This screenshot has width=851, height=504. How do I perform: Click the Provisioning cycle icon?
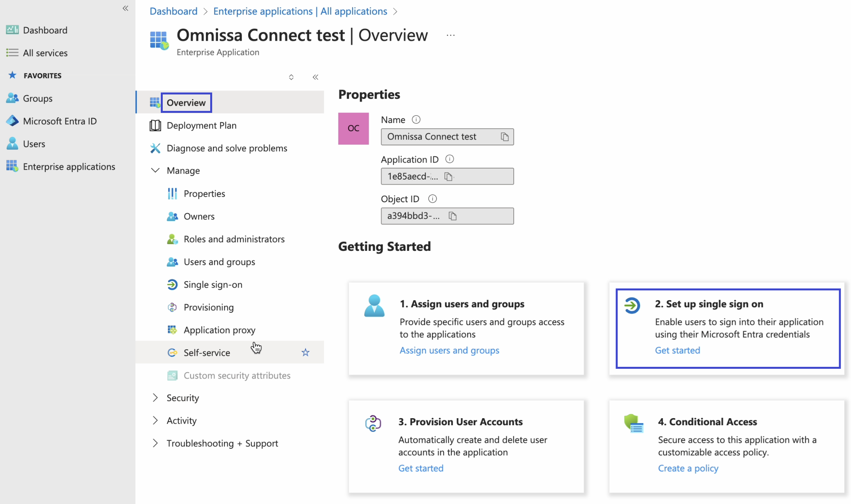172,307
